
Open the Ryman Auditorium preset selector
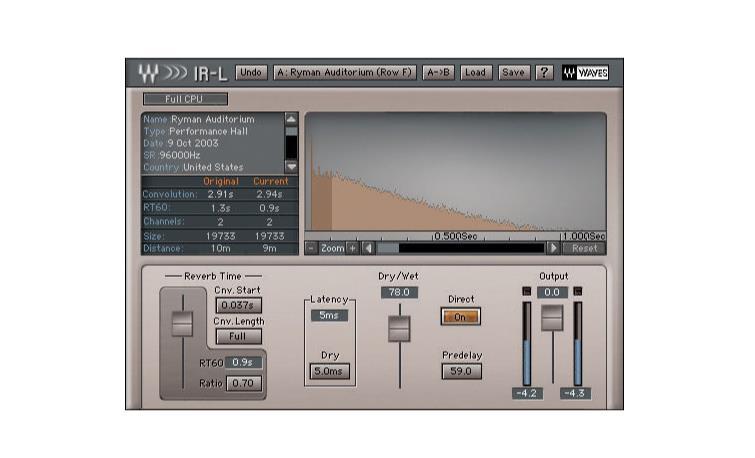click(x=345, y=73)
